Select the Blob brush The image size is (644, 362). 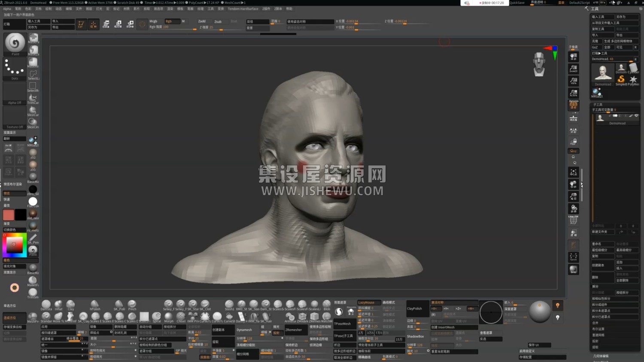coord(327,305)
